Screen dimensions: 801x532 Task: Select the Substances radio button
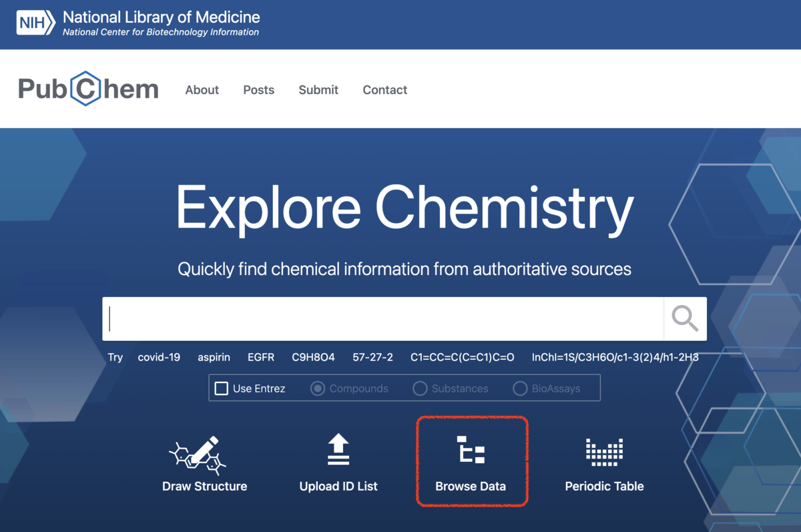(420, 388)
